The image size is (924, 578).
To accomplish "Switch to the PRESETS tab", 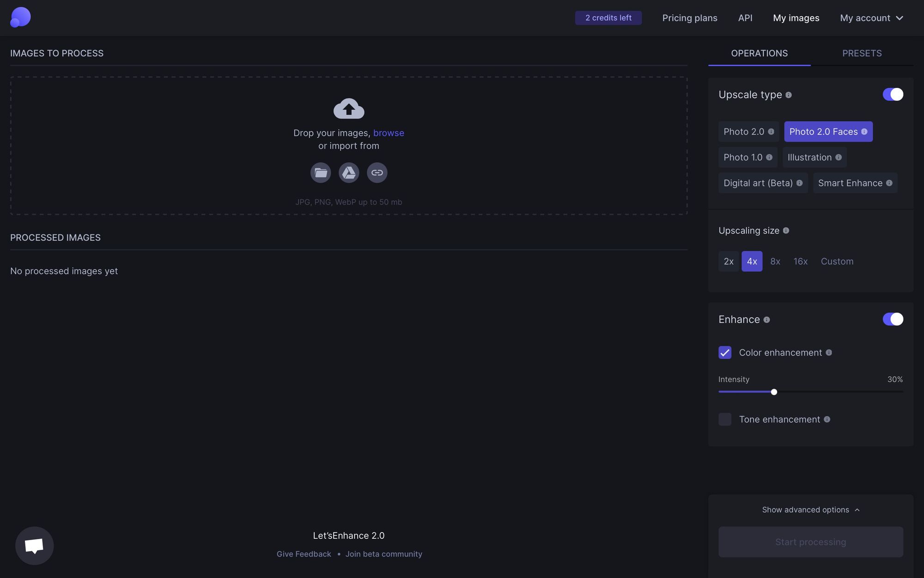I will [862, 53].
